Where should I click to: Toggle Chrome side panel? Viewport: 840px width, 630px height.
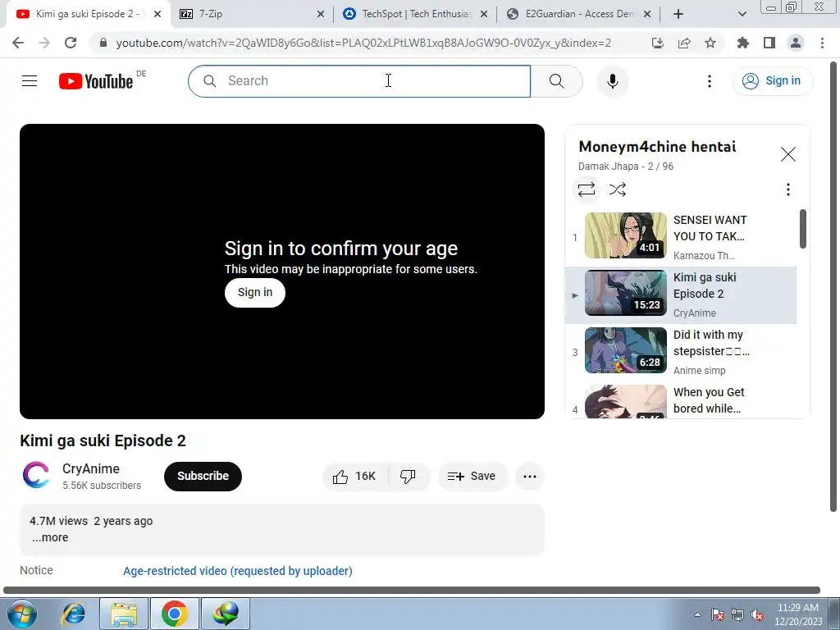click(x=769, y=43)
